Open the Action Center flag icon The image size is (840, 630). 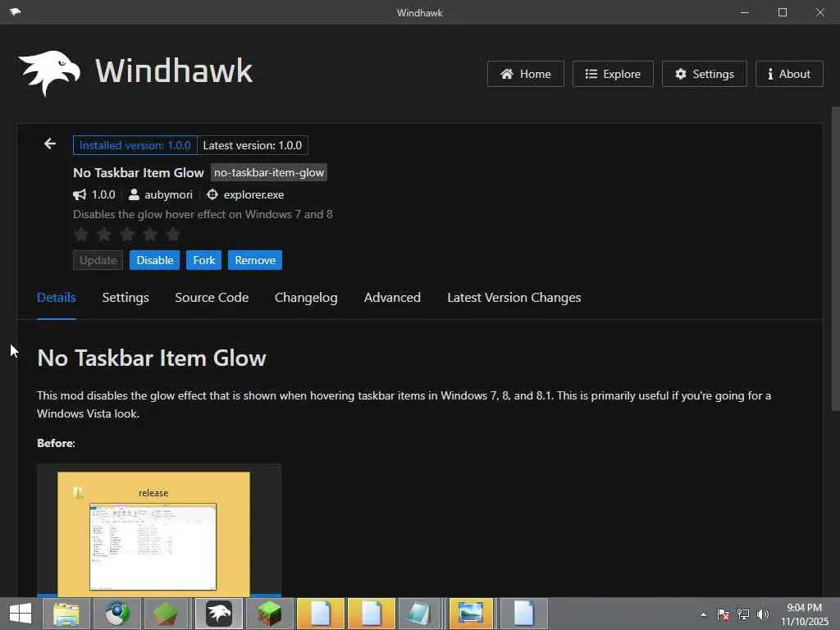(724, 614)
